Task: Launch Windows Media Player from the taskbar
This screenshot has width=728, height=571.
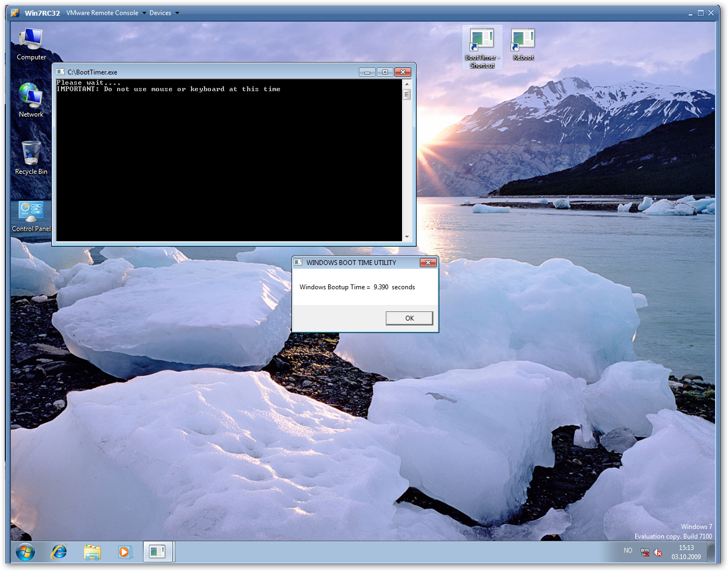Action: (x=125, y=552)
